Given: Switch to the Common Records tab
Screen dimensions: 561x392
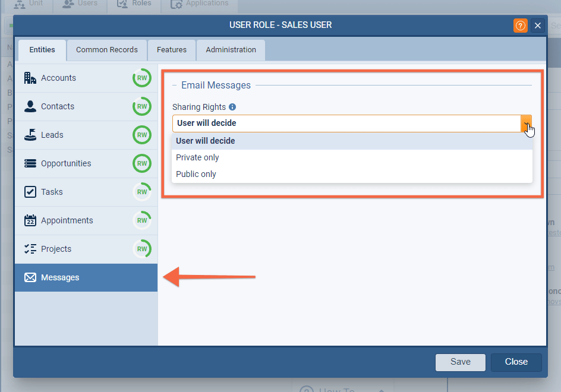Looking at the screenshot, I should [107, 50].
